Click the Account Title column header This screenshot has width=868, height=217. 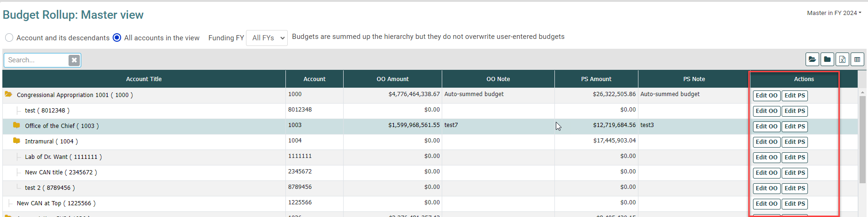point(144,79)
